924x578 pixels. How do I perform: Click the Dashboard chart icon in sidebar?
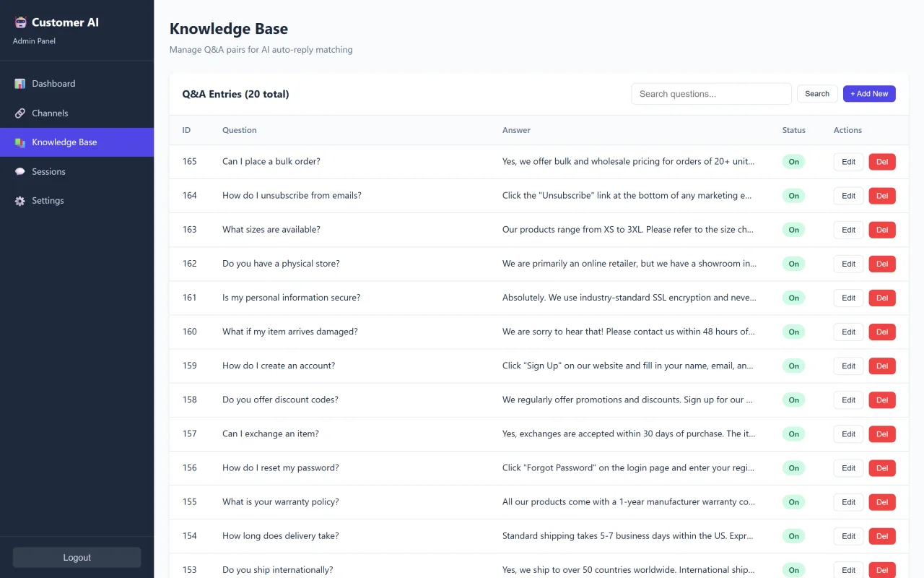pos(20,84)
